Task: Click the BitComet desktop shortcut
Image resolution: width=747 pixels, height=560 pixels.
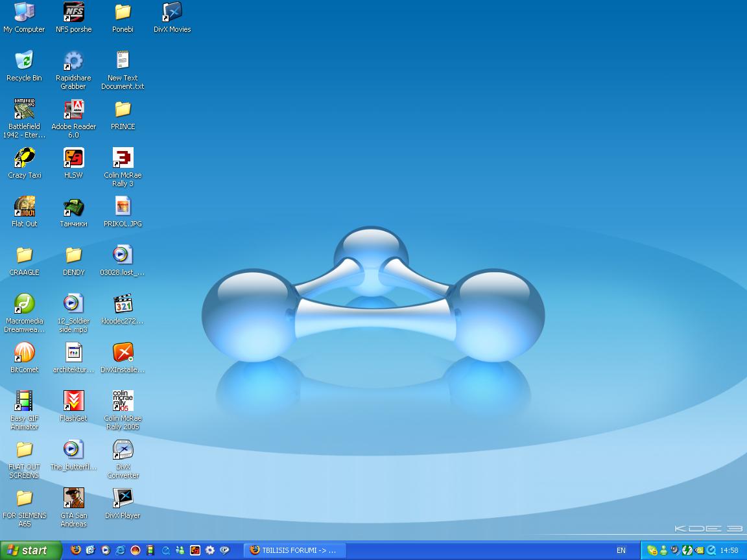Action: [x=24, y=357]
